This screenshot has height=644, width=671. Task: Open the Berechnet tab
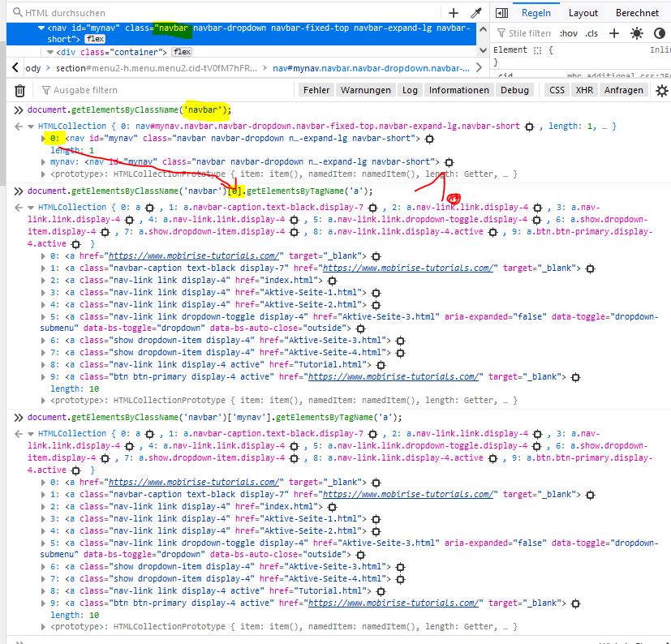pos(636,13)
